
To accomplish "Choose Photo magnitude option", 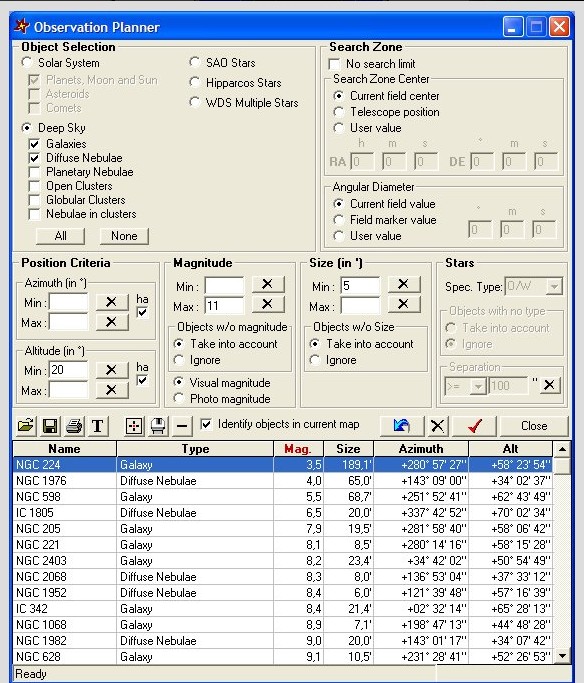I will point(179,398).
